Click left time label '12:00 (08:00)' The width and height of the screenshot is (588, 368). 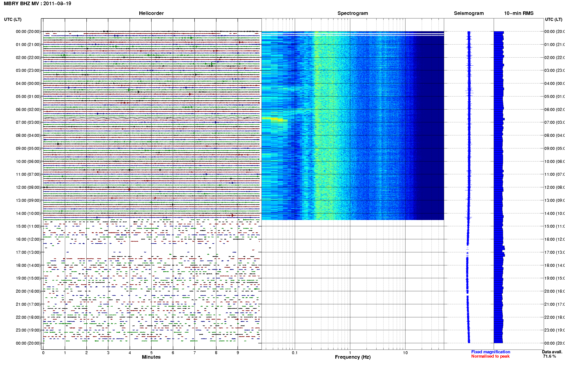point(28,187)
